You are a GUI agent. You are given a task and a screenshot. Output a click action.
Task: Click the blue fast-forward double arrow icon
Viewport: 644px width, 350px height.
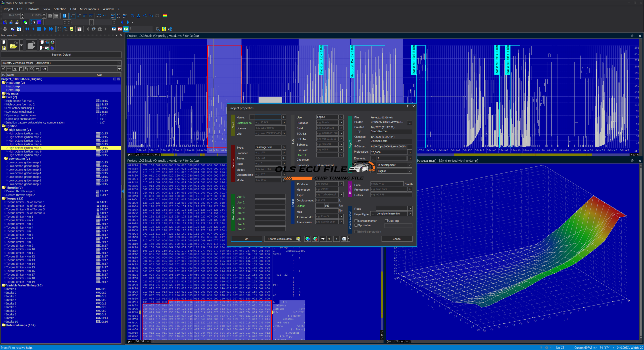(x=51, y=29)
